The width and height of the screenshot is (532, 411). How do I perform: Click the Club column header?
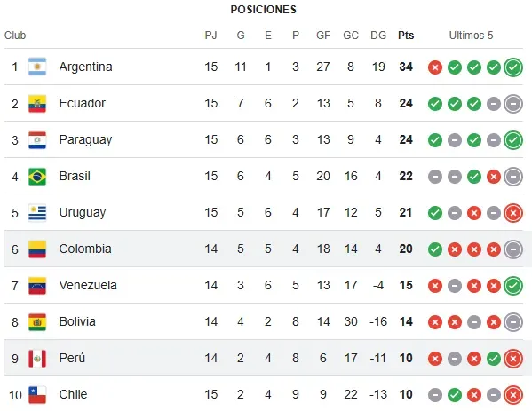pyautogui.click(x=15, y=36)
